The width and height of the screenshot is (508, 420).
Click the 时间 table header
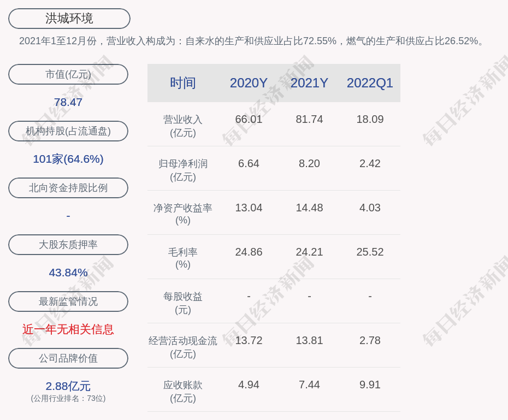(183, 83)
